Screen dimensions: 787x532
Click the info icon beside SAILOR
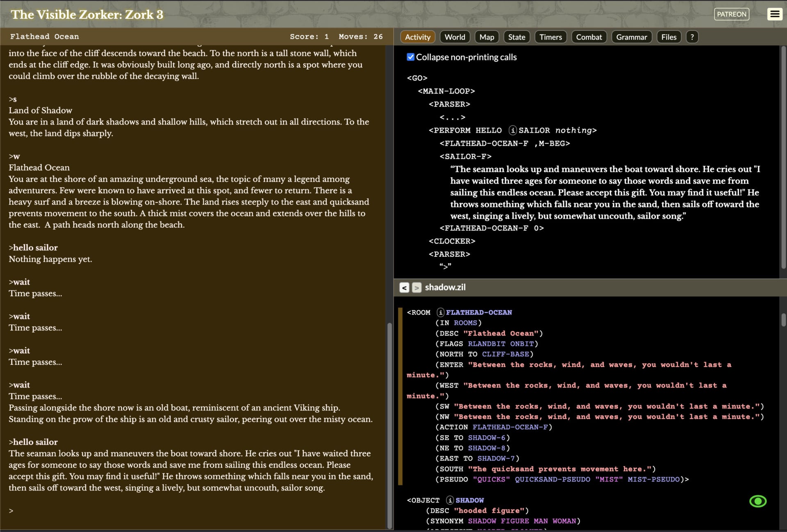(x=512, y=130)
